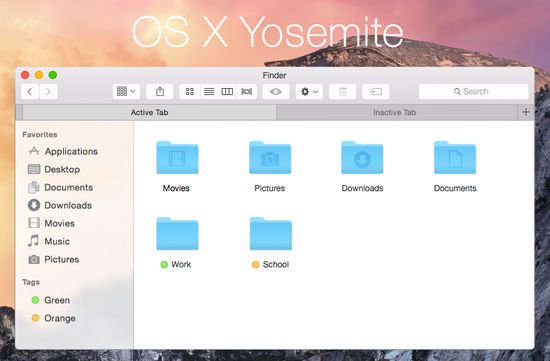Select Music in the sidebar
This screenshot has width=550, height=361.
click(x=49, y=241)
